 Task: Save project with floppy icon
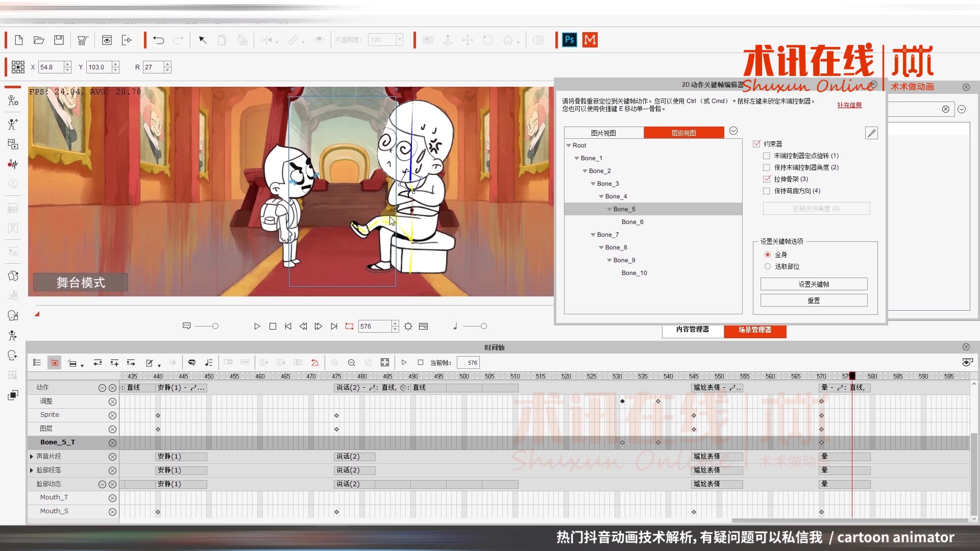point(59,40)
